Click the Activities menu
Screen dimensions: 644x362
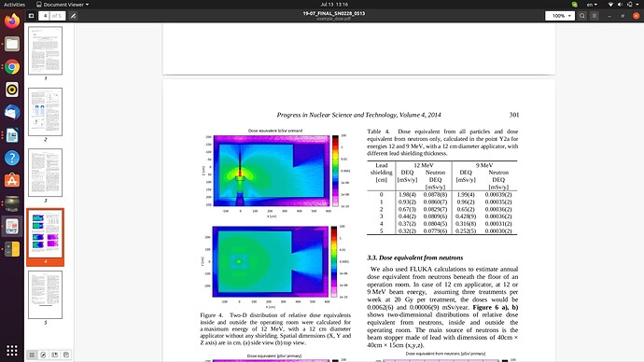click(x=14, y=5)
